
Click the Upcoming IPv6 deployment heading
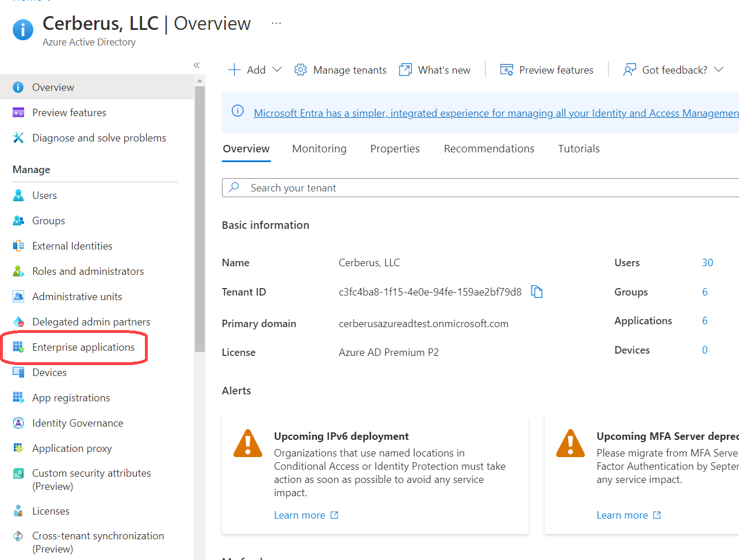click(341, 436)
